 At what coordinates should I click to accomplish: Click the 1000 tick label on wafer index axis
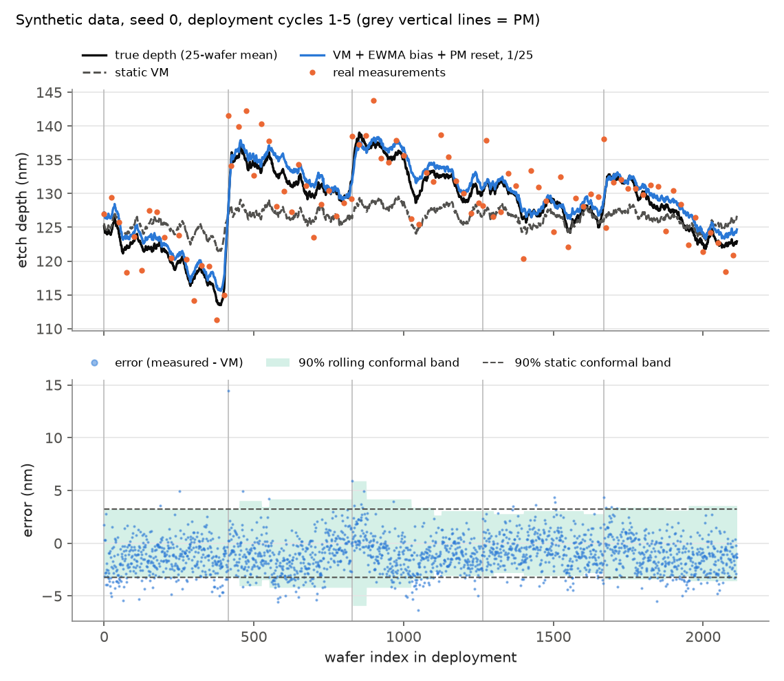click(404, 637)
